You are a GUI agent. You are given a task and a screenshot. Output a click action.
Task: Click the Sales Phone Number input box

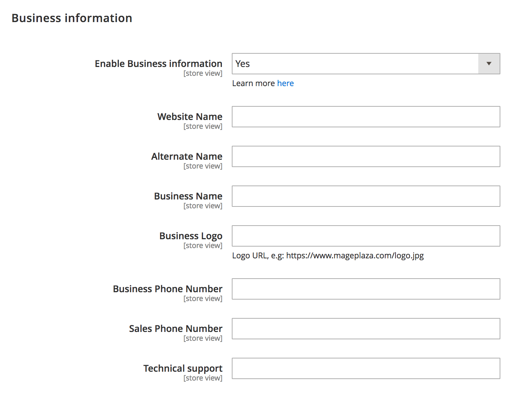click(x=366, y=329)
